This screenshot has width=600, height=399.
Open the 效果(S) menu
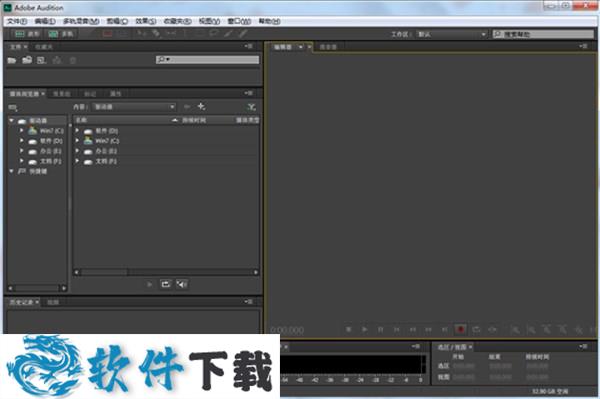pyautogui.click(x=145, y=21)
